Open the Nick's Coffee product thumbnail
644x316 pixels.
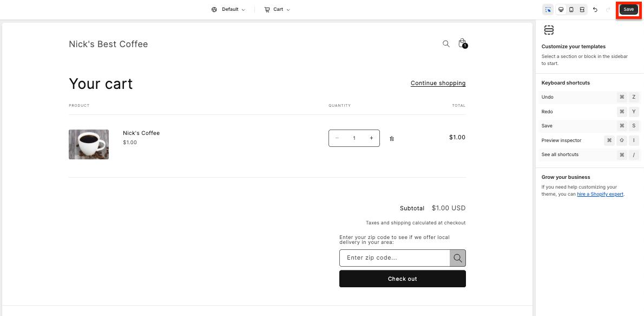(x=89, y=144)
